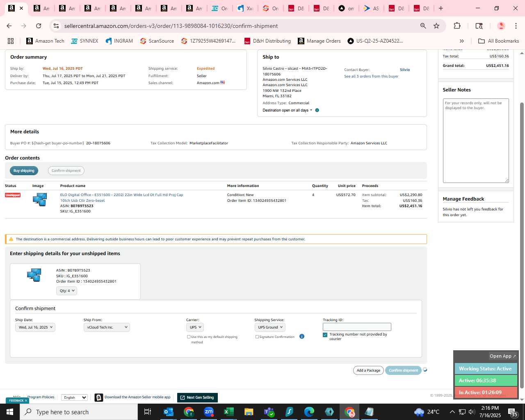Open the Shipping Service UPS Ground dropdown

point(270,327)
